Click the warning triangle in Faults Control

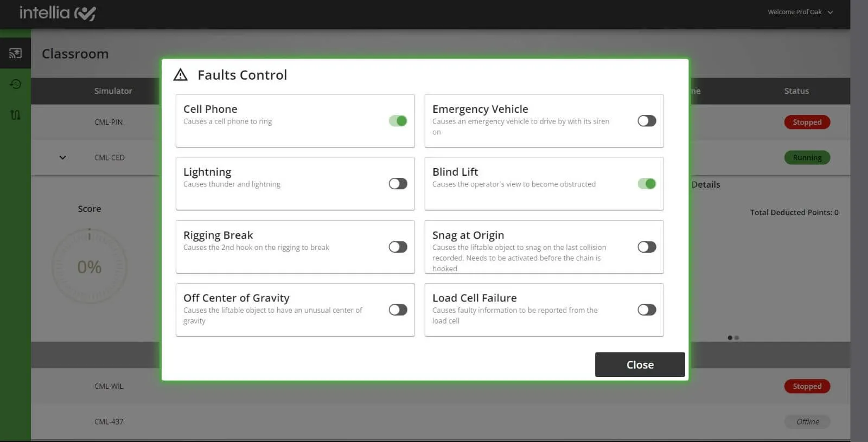click(x=180, y=75)
